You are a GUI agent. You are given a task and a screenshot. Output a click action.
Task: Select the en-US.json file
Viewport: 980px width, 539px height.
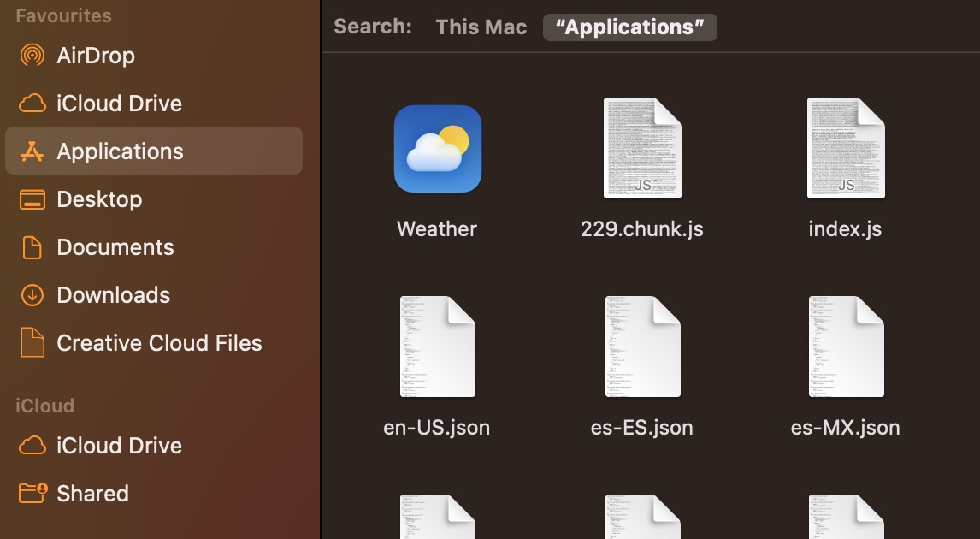click(x=437, y=346)
